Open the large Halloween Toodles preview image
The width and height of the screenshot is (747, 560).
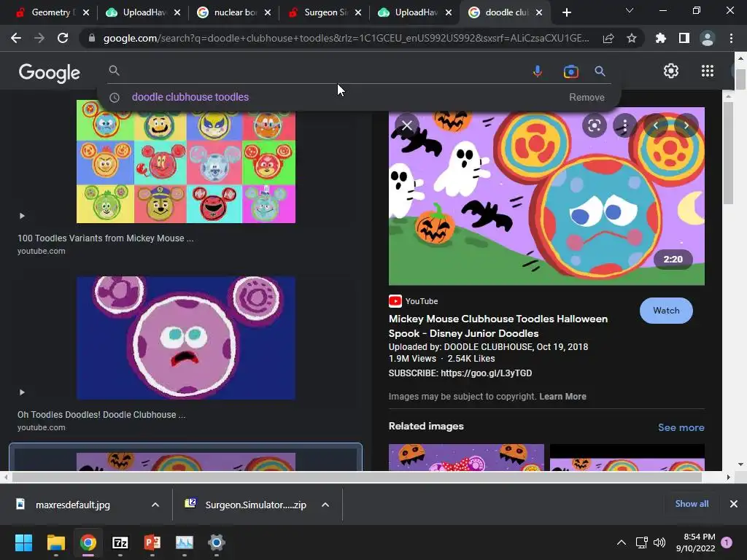click(x=546, y=196)
